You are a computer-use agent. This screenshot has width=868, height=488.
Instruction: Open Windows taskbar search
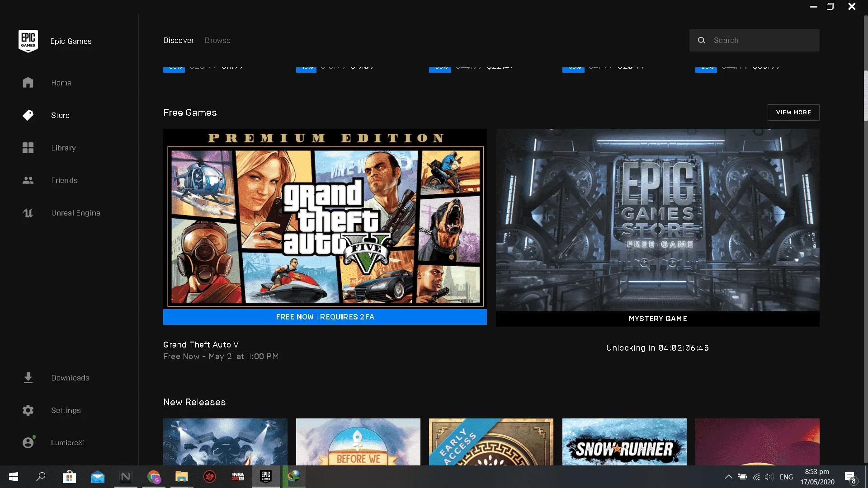point(41,477)
